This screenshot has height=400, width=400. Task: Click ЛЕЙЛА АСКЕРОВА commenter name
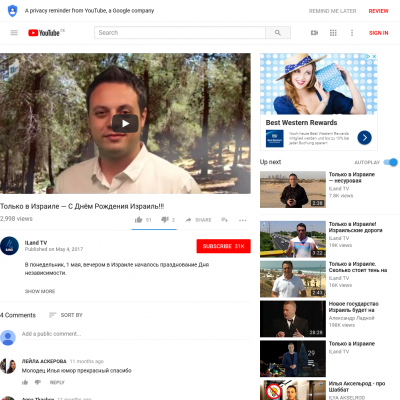click(x=44, y=361)
